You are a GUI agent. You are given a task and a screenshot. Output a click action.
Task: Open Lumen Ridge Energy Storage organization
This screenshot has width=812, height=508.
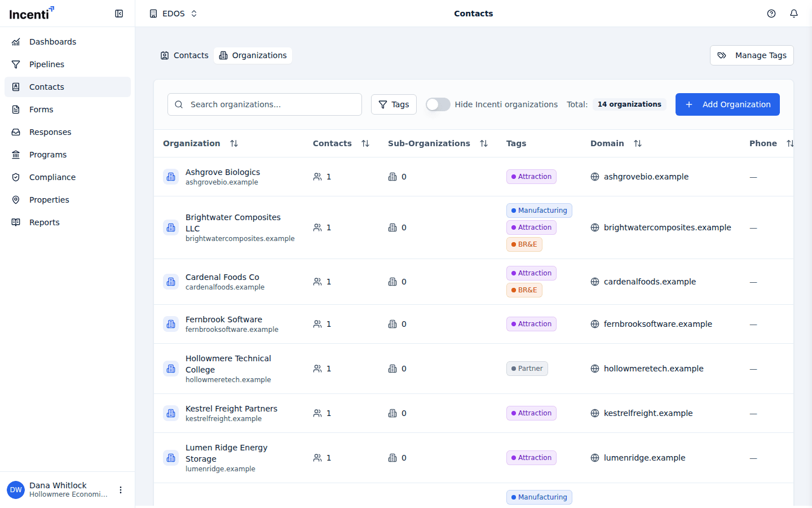click(x=227, y=453)
